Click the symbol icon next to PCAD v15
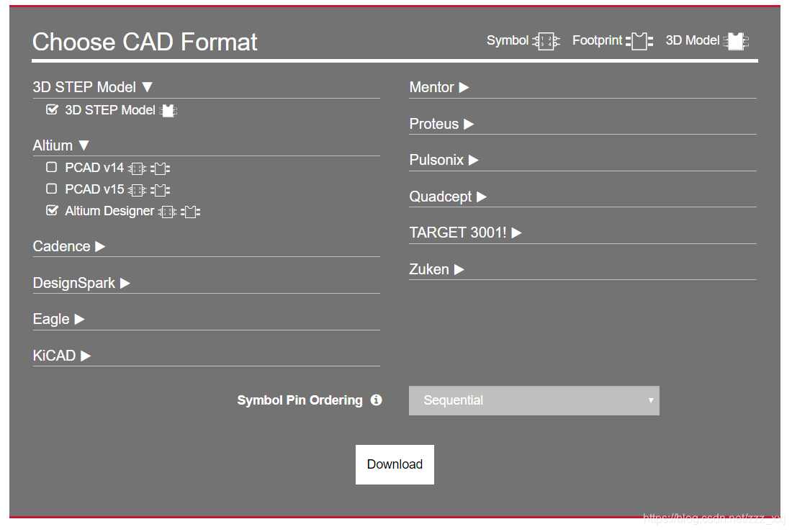This screenshot has width=792, height=532. pyautogui.click(x=137, y=190)
